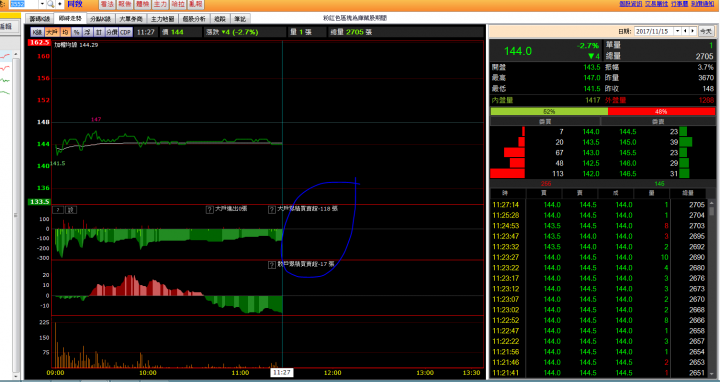This screenshot has height=382, width=720.
Task: Toggle the 大戶 indicator button
Action: (x=52, y=32)
